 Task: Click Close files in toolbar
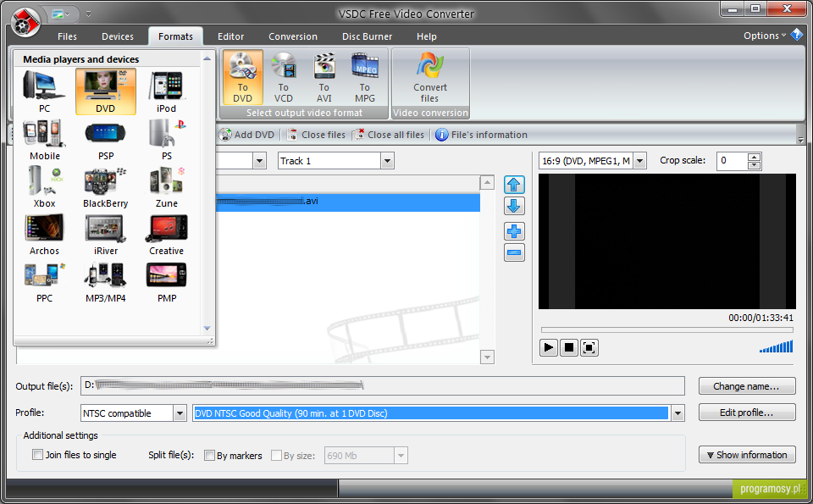[x=316, y=135]
